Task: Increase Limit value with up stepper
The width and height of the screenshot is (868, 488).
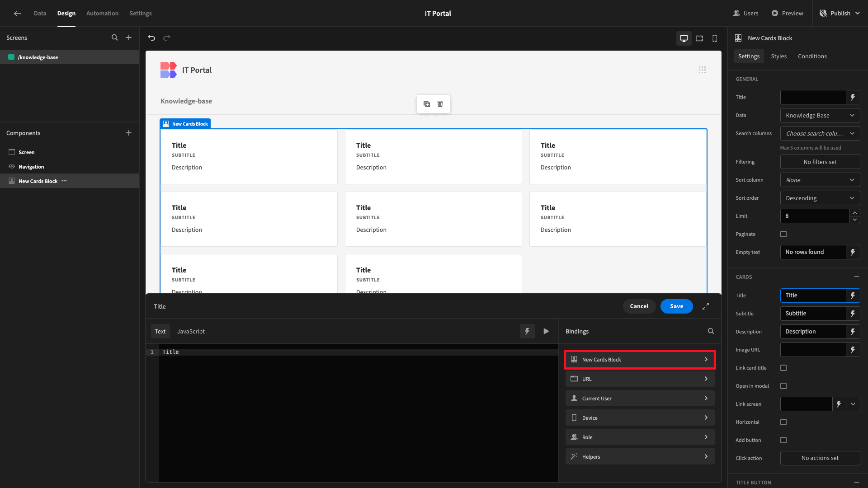Action: (854, 212)
